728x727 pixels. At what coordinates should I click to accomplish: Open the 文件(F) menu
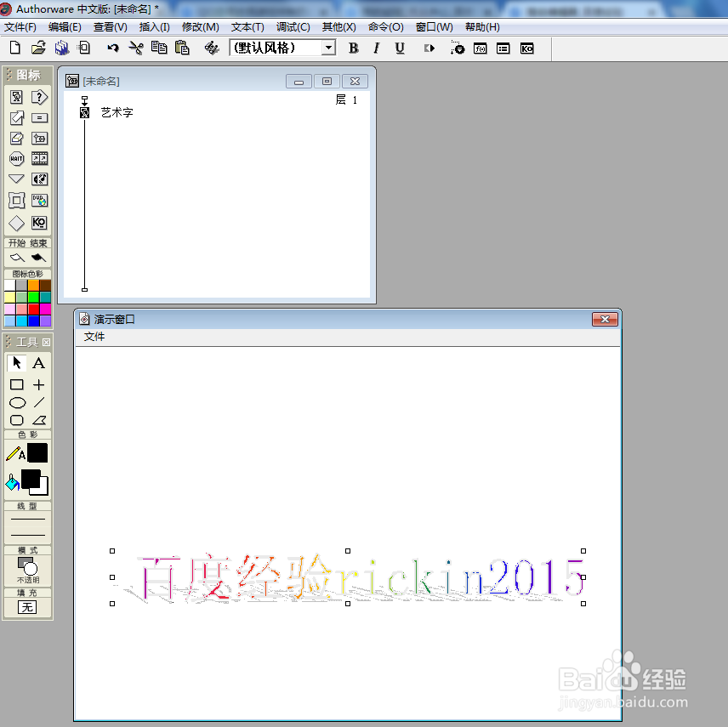(x=20, y=27)
